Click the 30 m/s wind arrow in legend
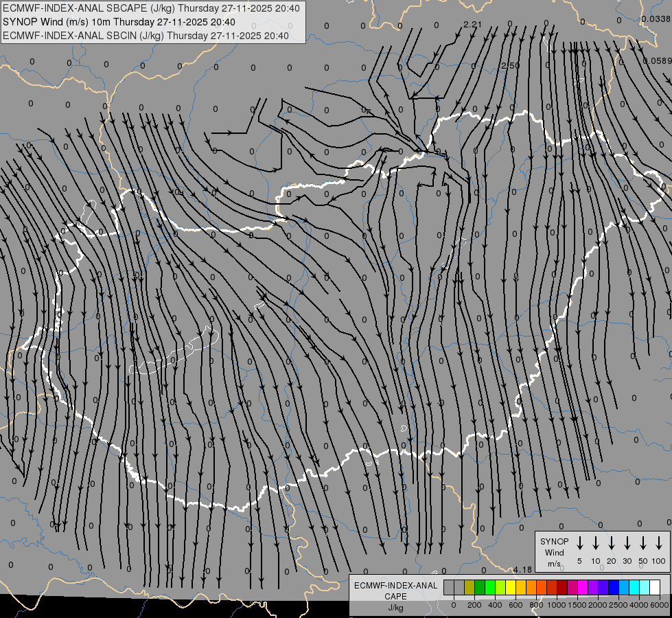This screenshot has height=618, width=672. [627, 543]
